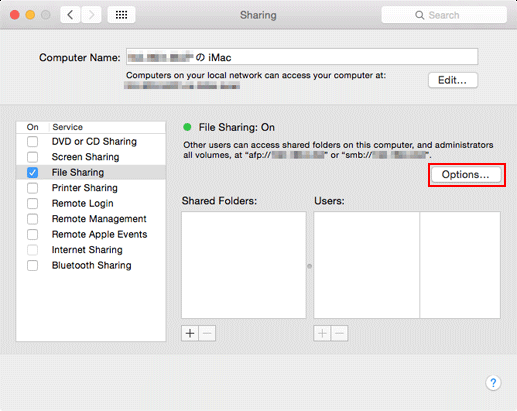Click the forward chevron button
517x411 pixels.
click(91, 15)
